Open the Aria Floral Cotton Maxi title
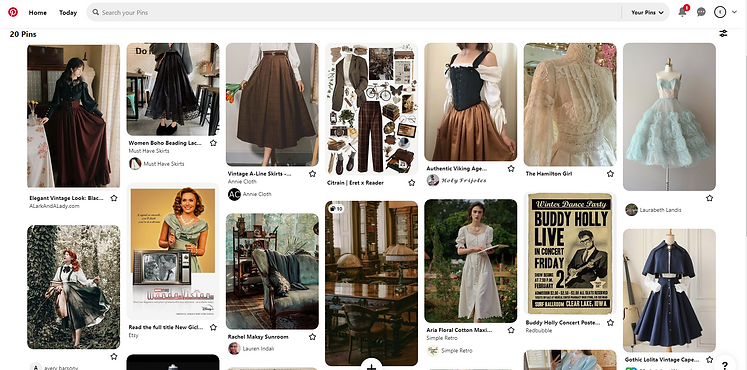747x370 pixels. coord(459,330)
